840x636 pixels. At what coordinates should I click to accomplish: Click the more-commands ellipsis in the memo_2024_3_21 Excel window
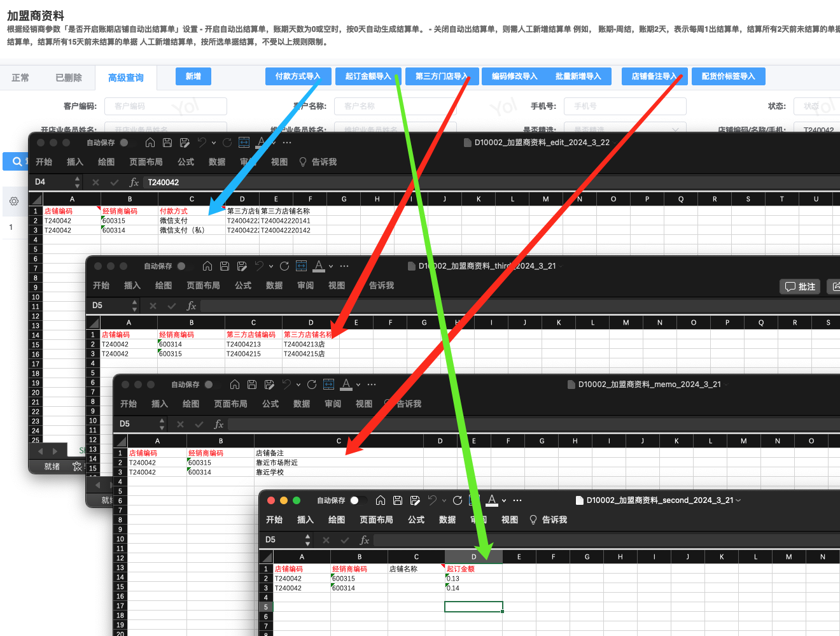click(372, 385)
